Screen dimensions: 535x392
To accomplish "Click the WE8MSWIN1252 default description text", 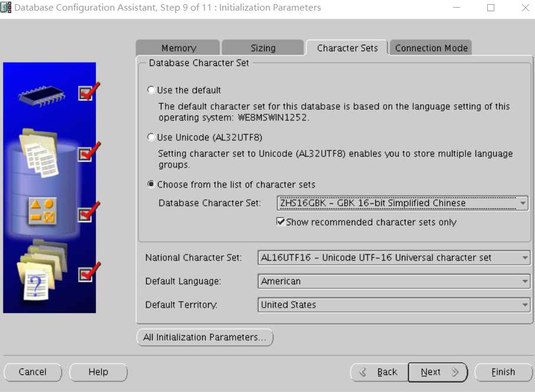I will click(334, 112).
